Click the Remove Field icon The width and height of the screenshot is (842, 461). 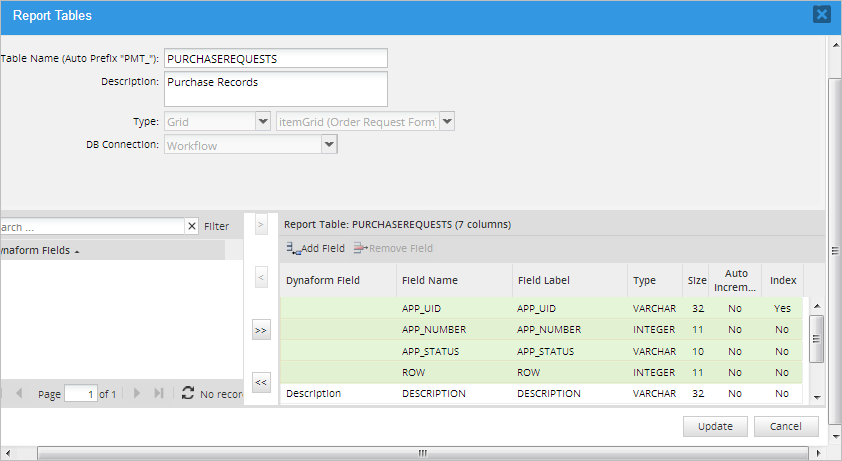pyautogui.click(x=361, y=248)
